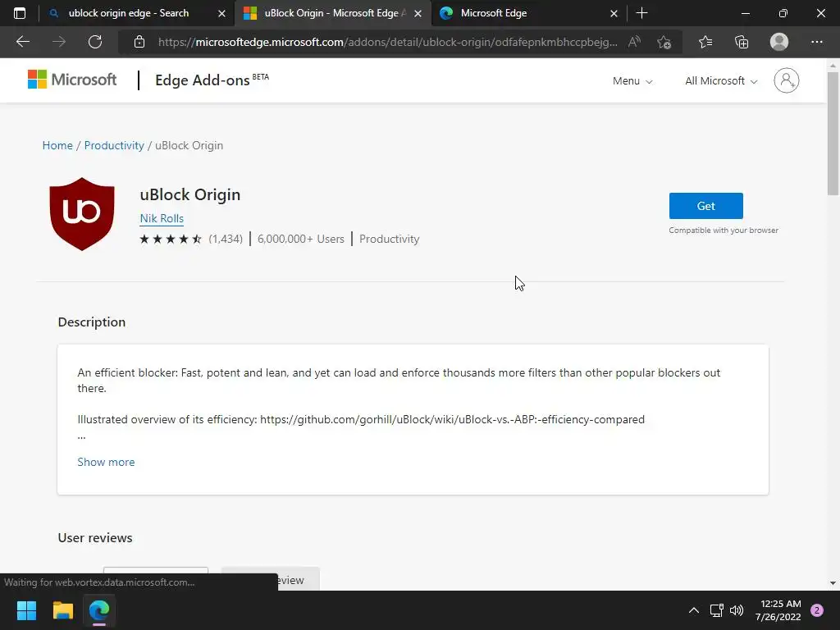Click the Productivity category text
Image resolution: width=840 pixels, height=630 pixels.
coord(390,239)
